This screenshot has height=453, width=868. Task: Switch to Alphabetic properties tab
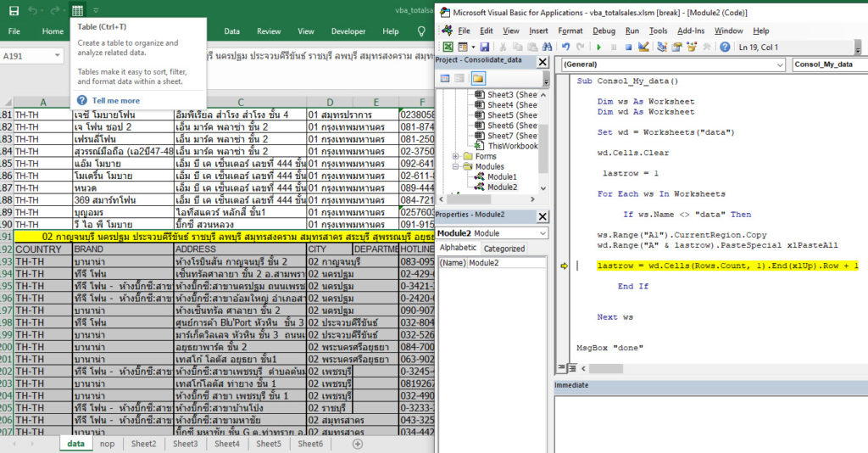pyautogui.click(x=458, y=248)
